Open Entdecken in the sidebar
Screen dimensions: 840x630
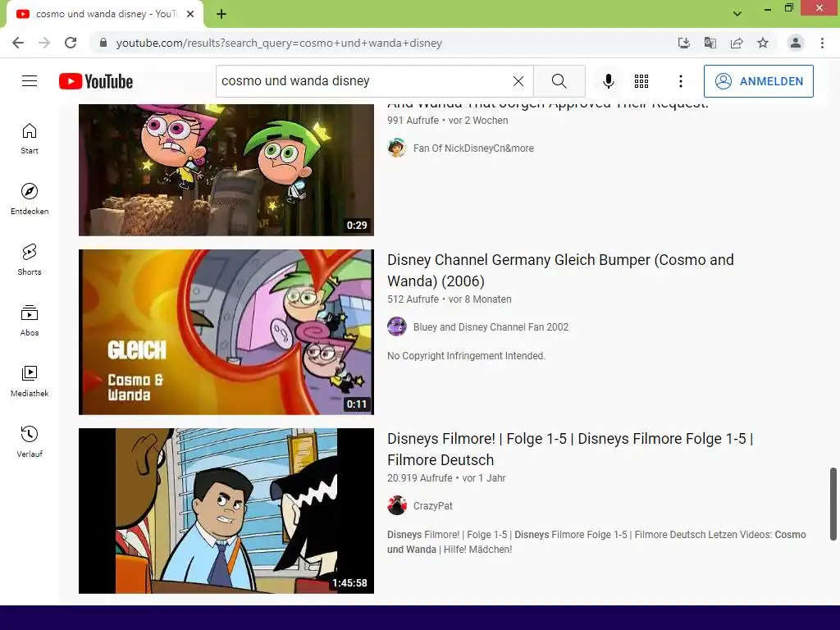click(x=30, y=199)
